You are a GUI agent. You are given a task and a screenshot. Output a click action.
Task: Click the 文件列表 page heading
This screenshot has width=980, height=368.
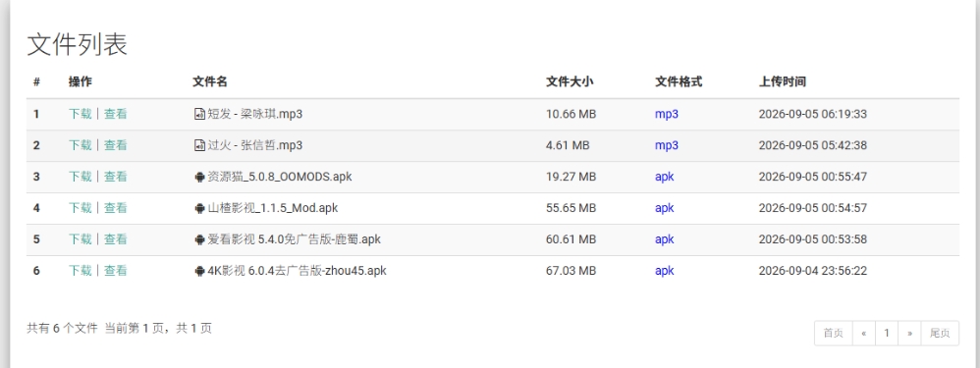pos(78,44)
